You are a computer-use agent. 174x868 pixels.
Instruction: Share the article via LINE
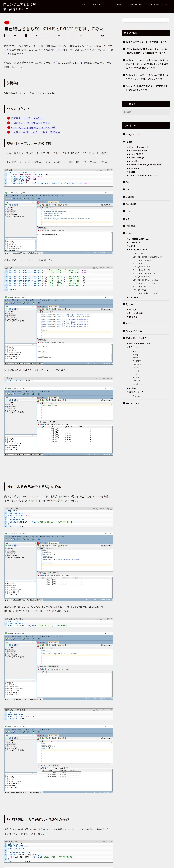[x=102, y=35]
